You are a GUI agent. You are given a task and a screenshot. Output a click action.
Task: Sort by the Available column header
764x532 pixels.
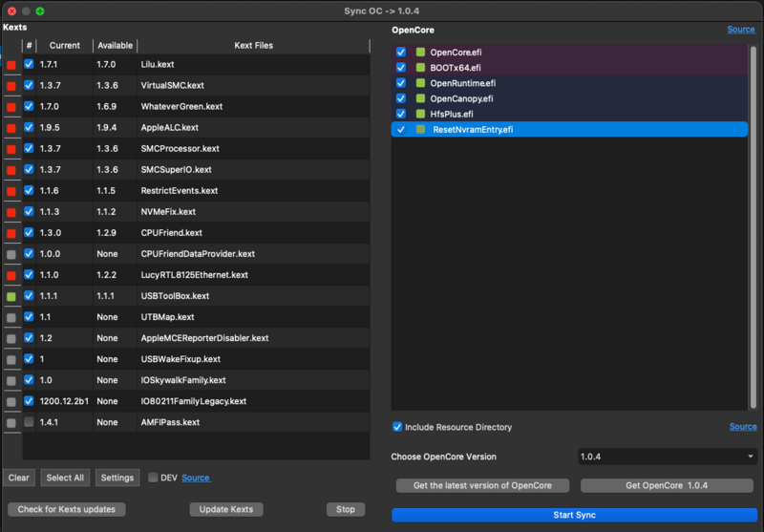click(x=115, y=46)
